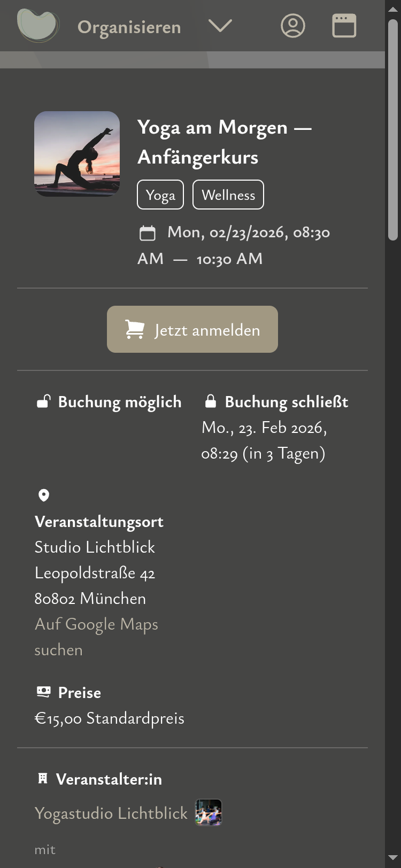401x868 pixels.
Task: Open the user account profile icon
Action: [x=293, y=26]
